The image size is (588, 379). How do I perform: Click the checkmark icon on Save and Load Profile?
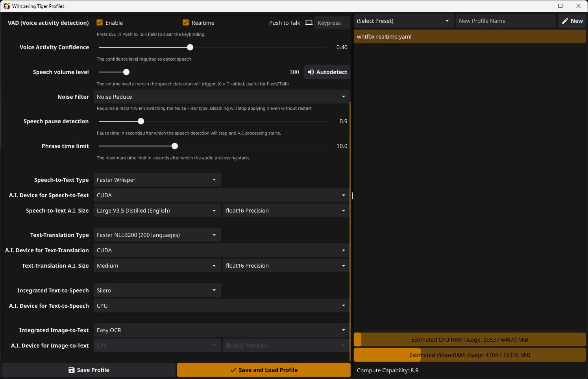(233, 370)
